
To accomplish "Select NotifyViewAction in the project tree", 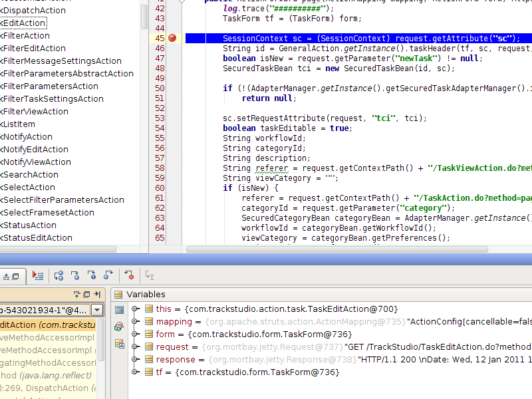I will pyautogui.click(x=36, y=162).
